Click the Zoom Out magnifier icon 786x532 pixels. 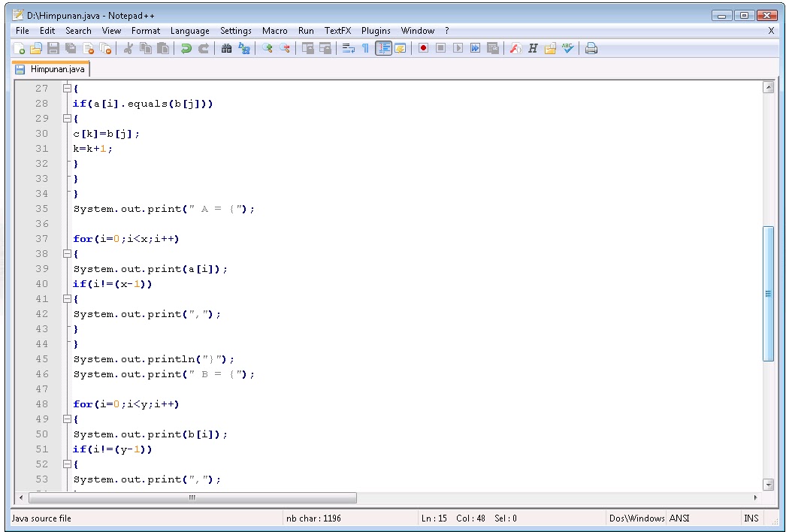(x=285, y=48)
